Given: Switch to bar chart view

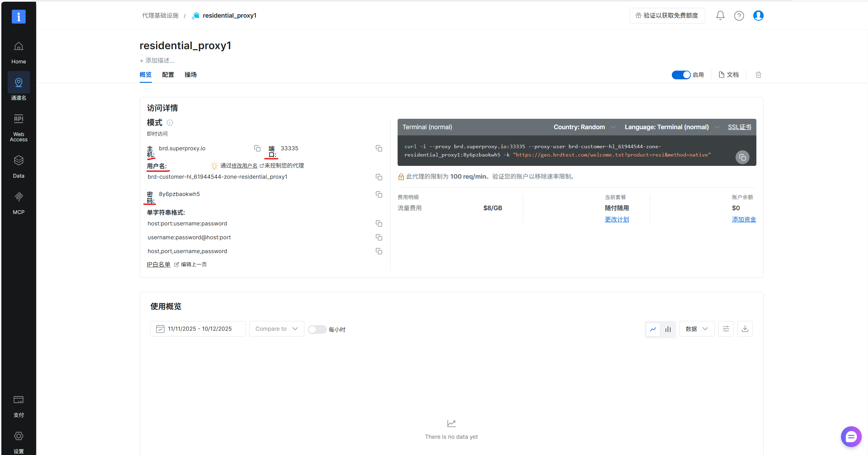Looking at the screenshot, I should pos(668,329).
